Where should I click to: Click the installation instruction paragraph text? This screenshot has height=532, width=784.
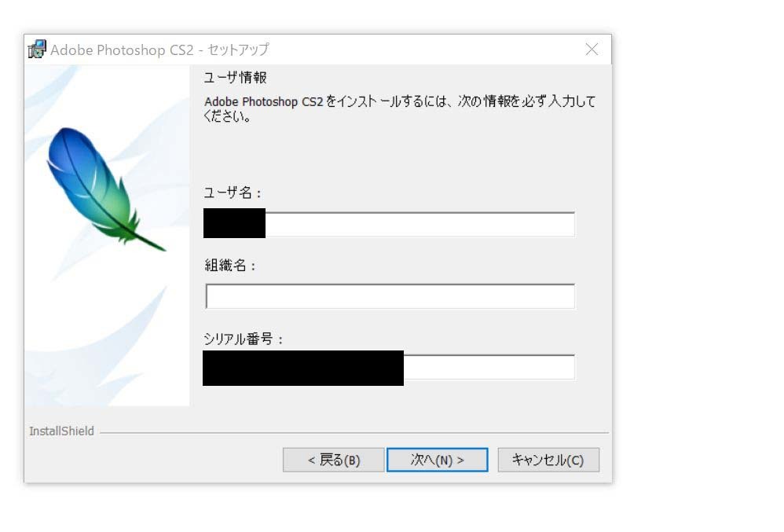(400, 108)
